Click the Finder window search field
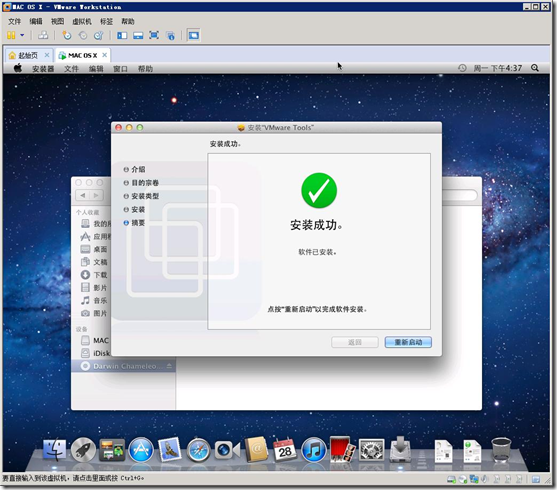This screenshot has height=490, width=557. [460, 195]
